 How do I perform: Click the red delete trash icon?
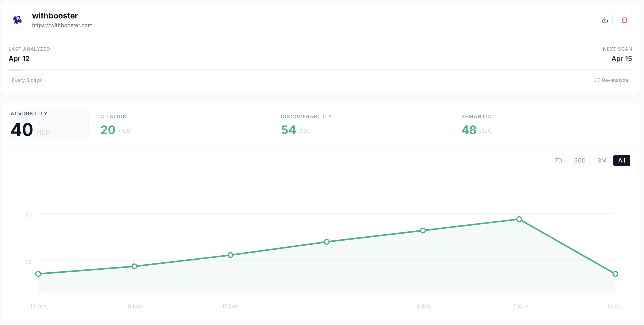click(x=624, y=19)
